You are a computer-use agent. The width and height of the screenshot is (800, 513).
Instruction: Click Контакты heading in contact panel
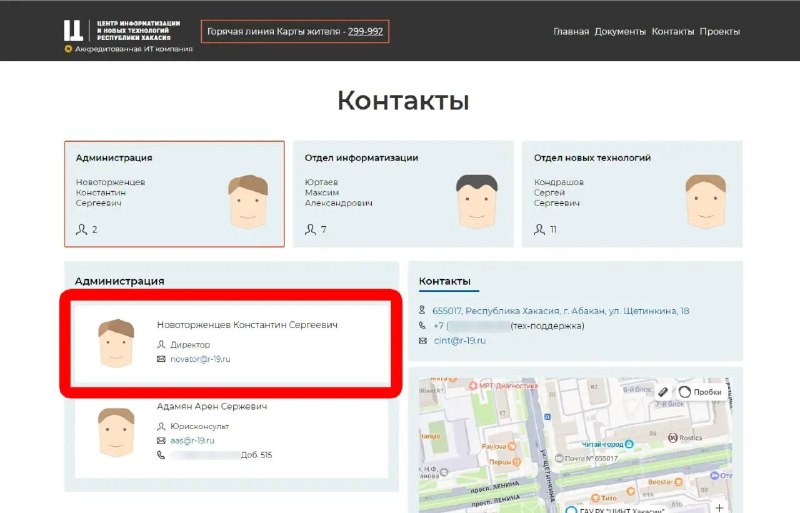point(444,281)
